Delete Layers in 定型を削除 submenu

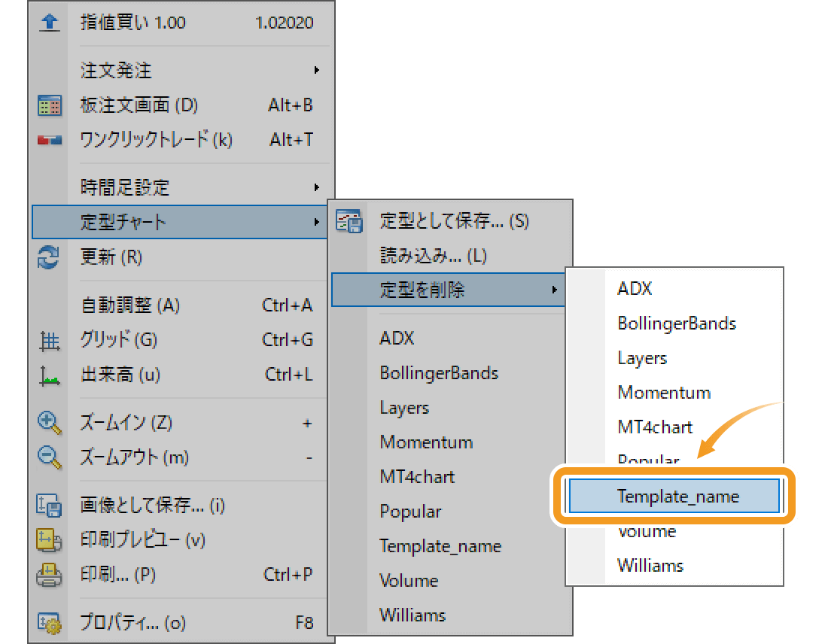click(674, 358)
